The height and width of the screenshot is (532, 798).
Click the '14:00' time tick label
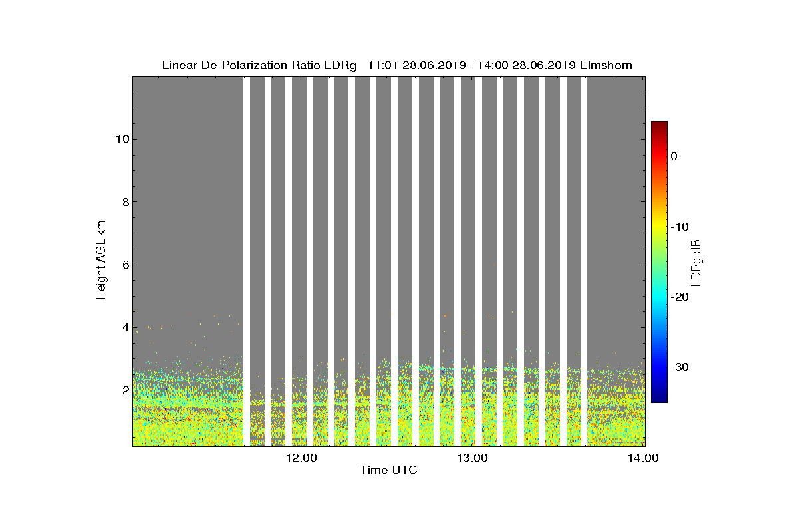[644, 458]
